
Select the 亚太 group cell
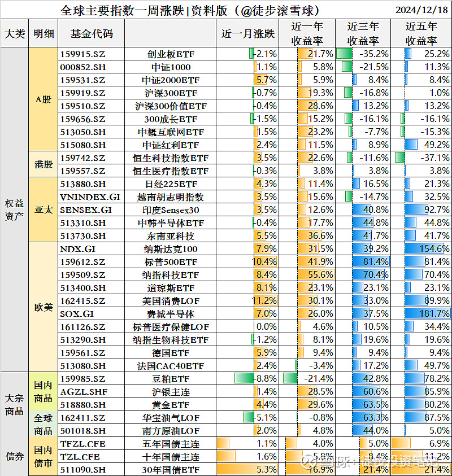[x=43, y=209]
